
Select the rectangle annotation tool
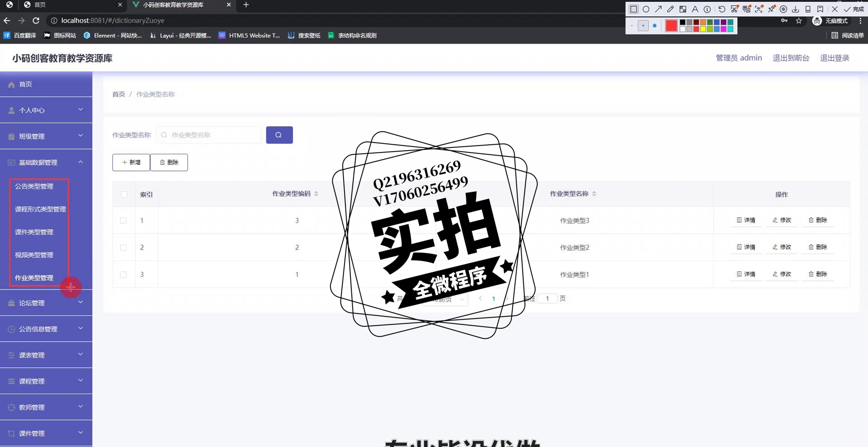(634, 9)
